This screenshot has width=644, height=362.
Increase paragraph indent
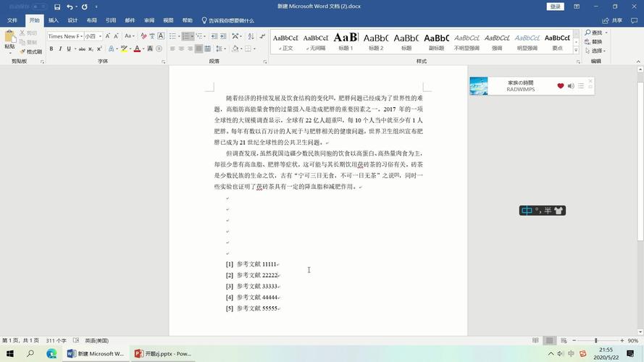pyautogui.click(x=223, y=36)
